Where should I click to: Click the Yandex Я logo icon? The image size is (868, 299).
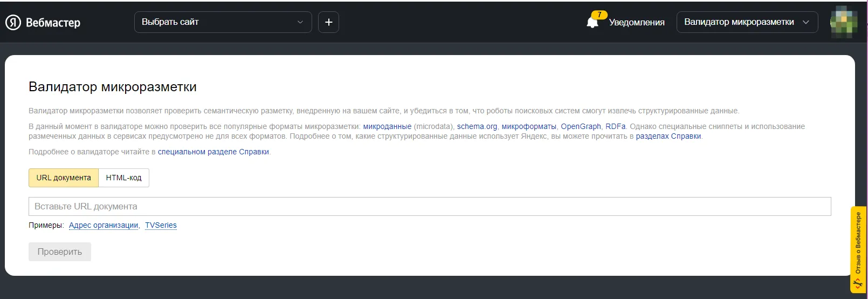13,22
